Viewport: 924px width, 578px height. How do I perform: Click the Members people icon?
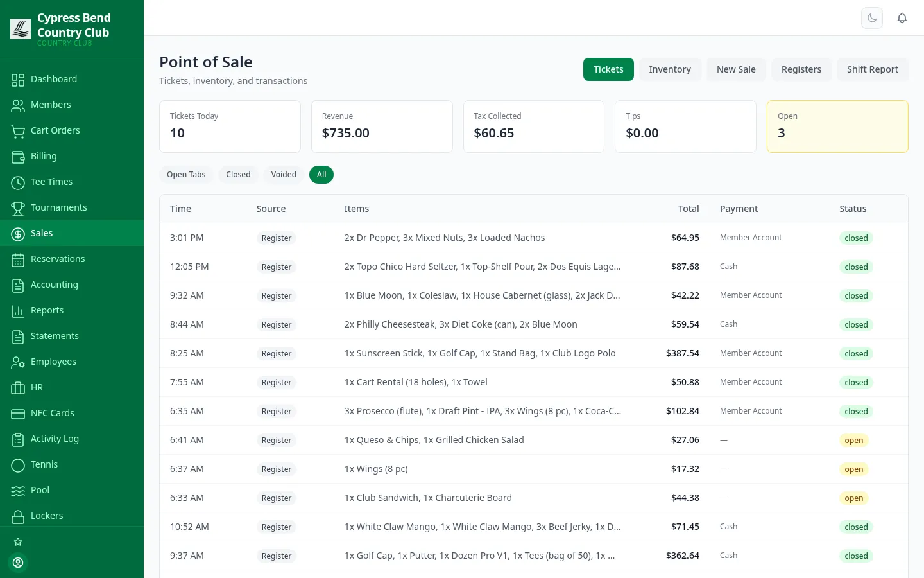click(x=18, y=105)
